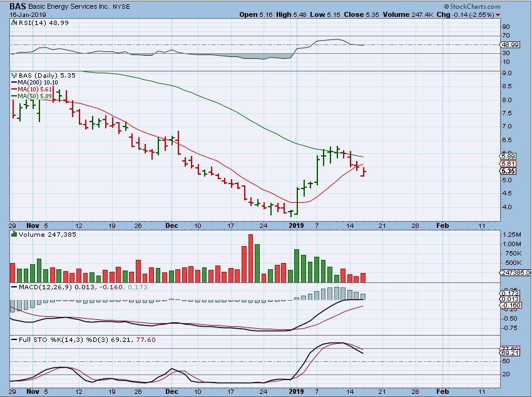Screen dimensions: 532x397
Task: Click the 48.99 RSI value tag
Action: point(510,44)
